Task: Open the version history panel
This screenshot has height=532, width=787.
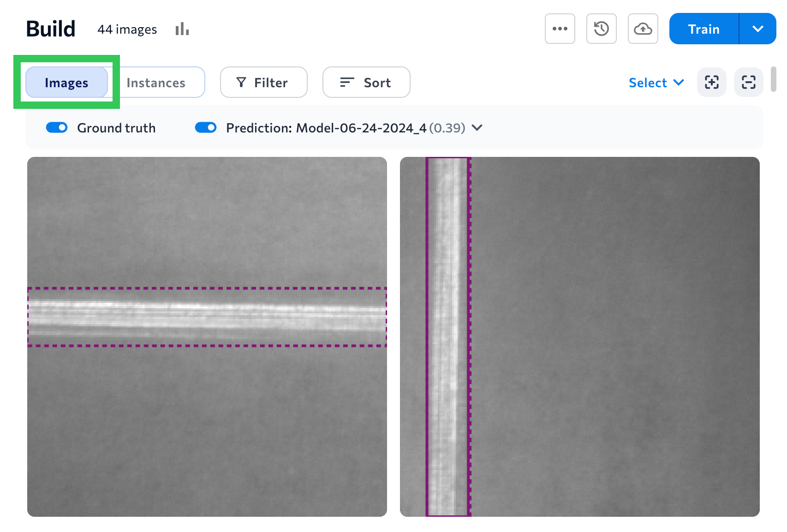Action: (x=601, y=29)
